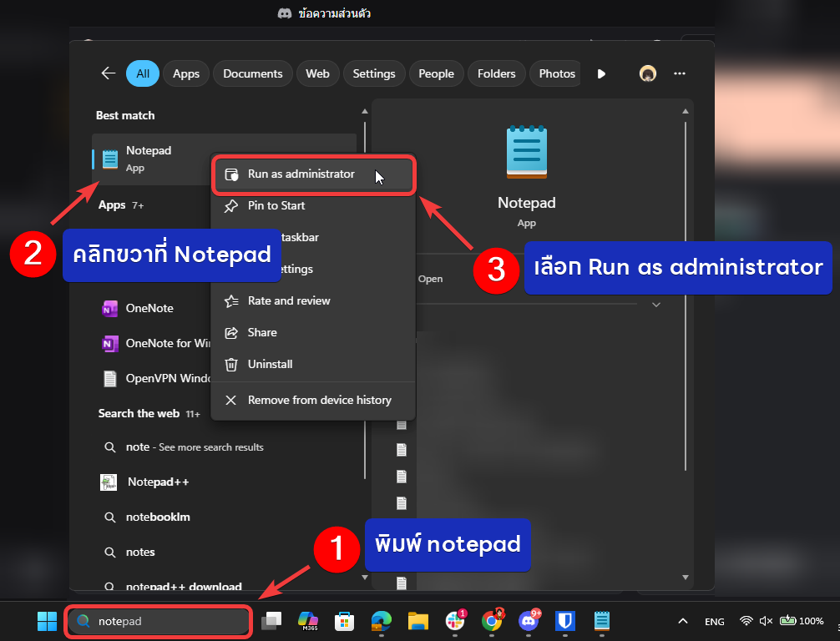
Task: Click the muted volume tray icon
Action: click(x=766, y=621)
